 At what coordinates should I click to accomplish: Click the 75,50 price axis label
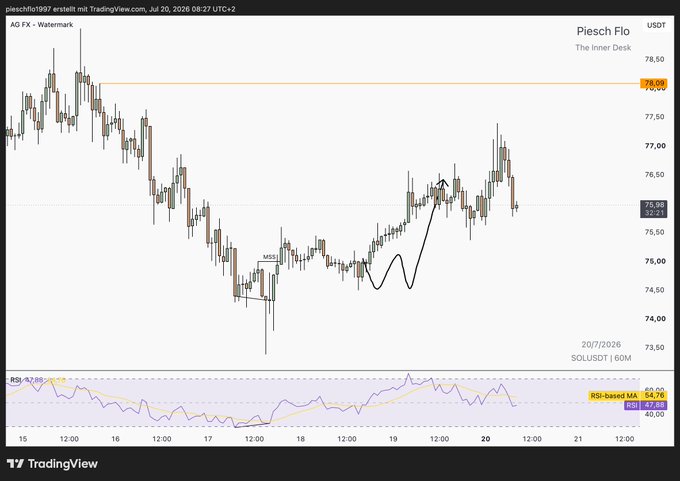click(x=654, y=232)
